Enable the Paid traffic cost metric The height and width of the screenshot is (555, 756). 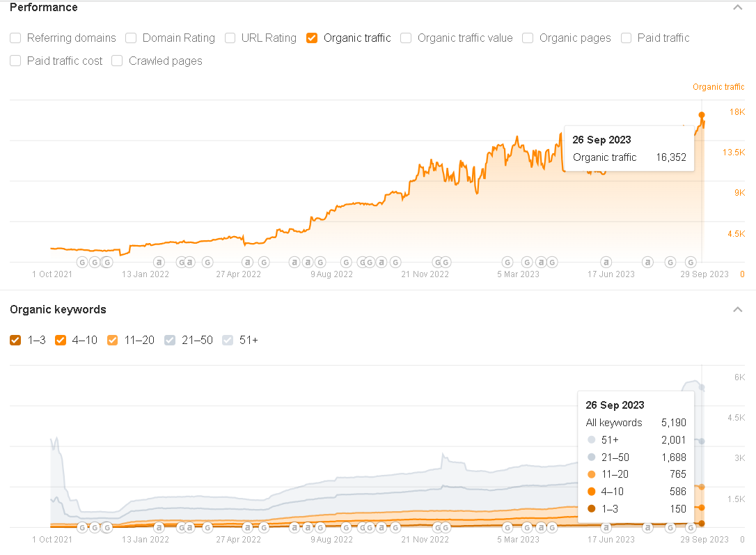pos(15,61)
